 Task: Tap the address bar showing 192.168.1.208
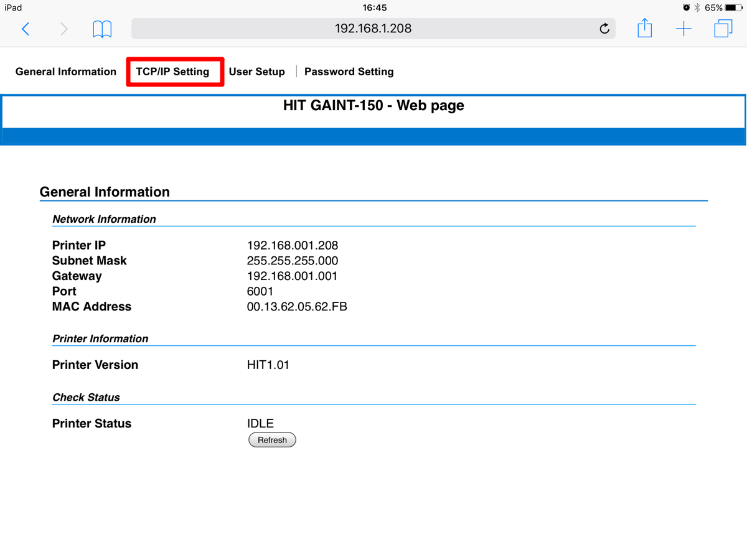pyautogui.click(x=373, y=29)
